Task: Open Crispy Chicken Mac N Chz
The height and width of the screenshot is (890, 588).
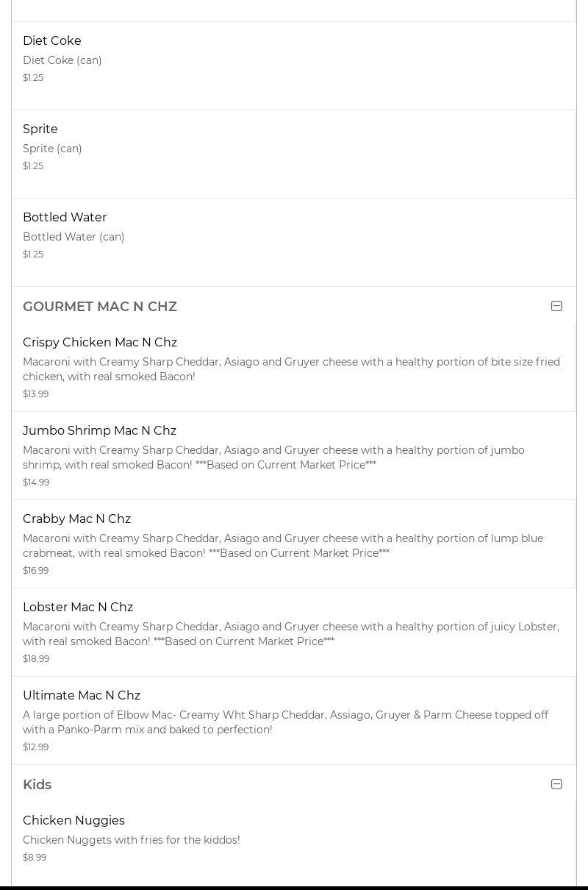Action: coord(100,343)
